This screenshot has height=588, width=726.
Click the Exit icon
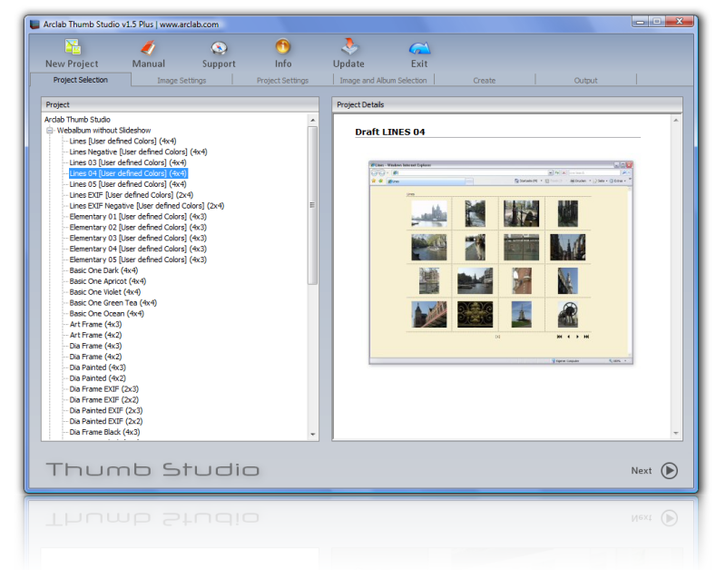(419, 47)
